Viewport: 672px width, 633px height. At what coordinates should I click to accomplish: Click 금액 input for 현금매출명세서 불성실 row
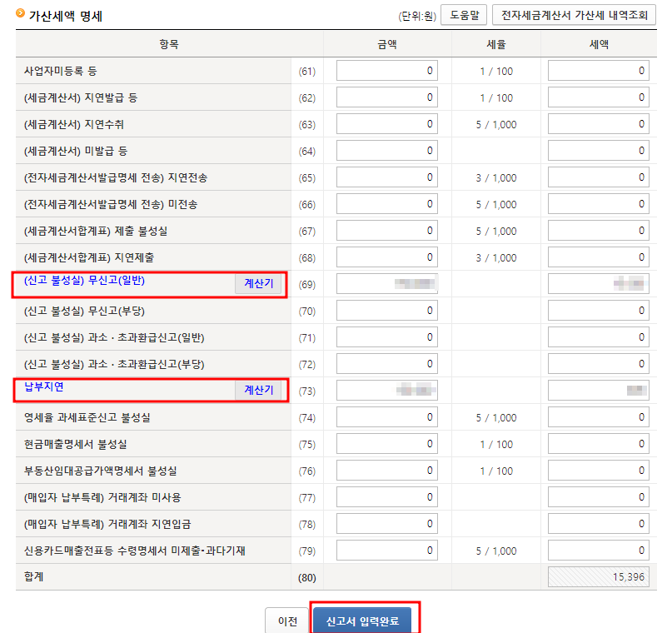(x=386, y=444)
